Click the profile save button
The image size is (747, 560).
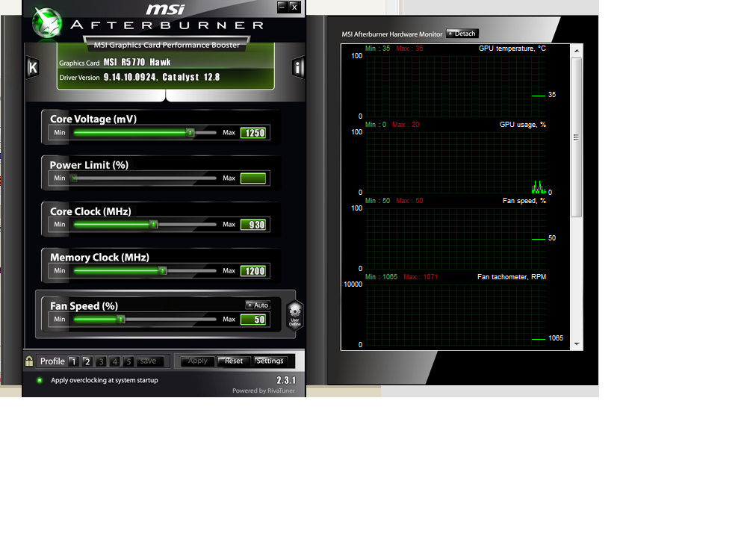click(149, 361)
